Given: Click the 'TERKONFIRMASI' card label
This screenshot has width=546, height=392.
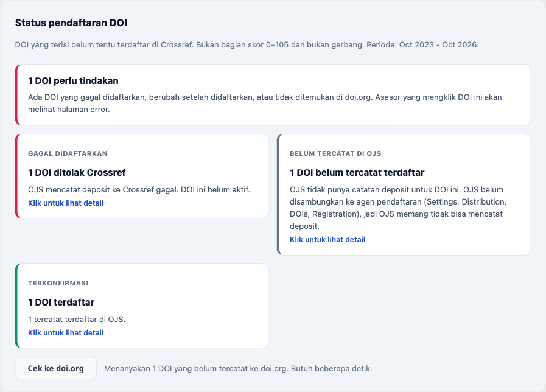Looking at the screenshot, I should click(58, 283).
